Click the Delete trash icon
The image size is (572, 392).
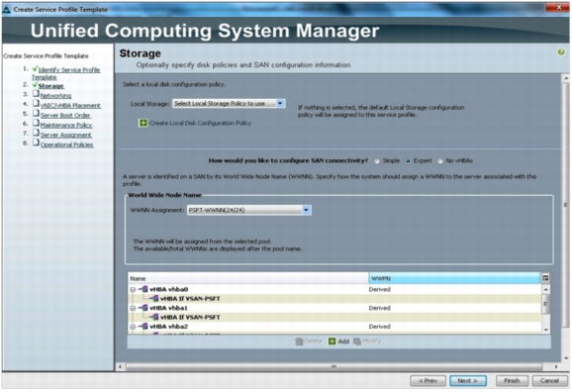(299, 342)
